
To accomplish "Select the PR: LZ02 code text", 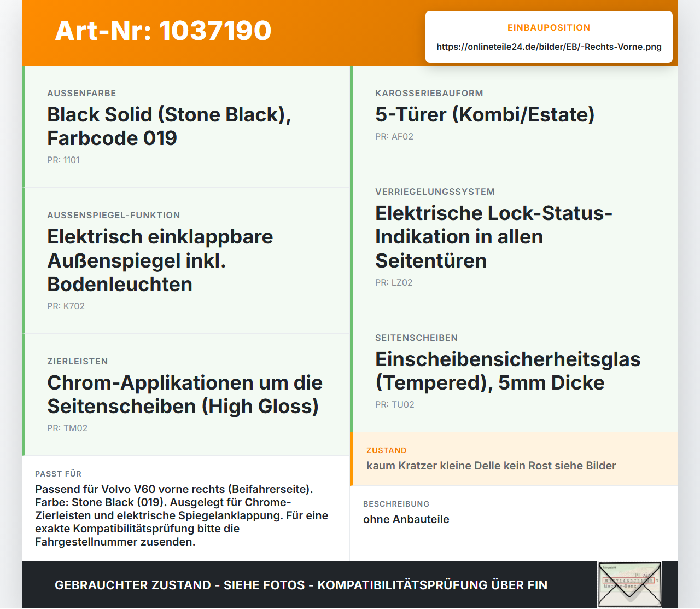I will [394, 282].
